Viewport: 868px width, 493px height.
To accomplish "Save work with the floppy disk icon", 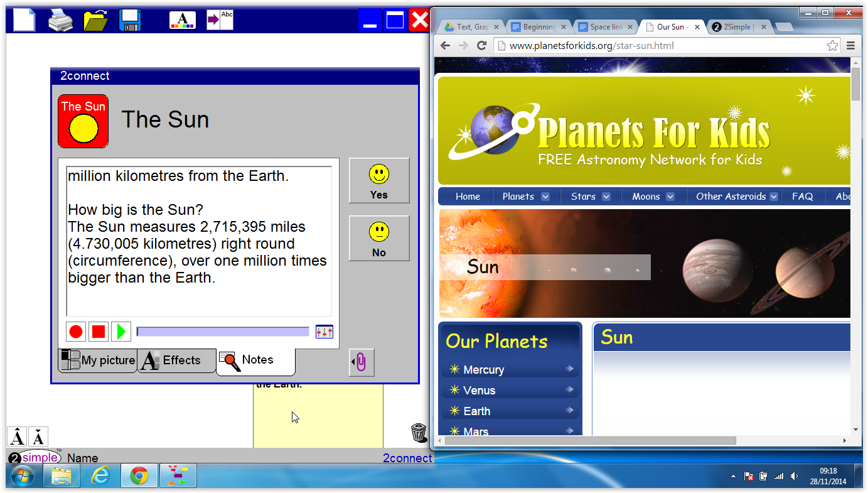I will [130, 20].
